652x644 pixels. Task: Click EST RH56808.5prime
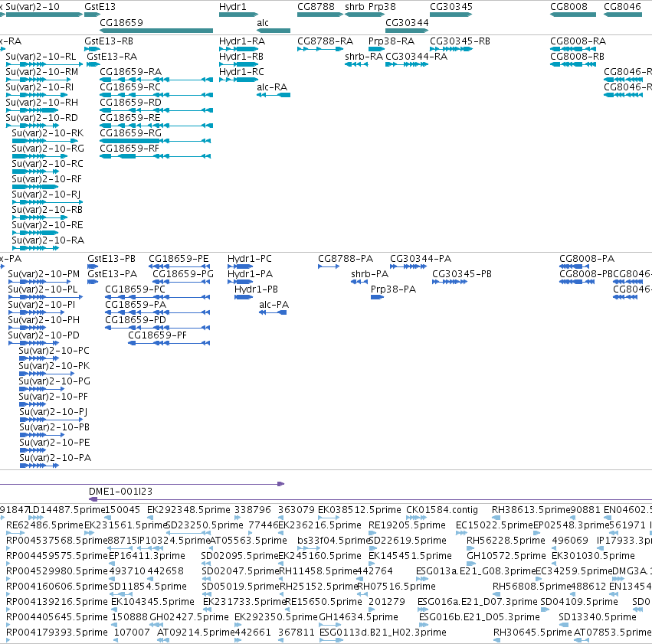(x=496, y=594)
